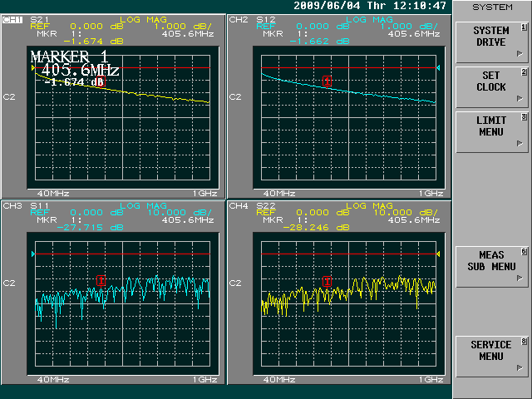Click CH2 scale 1.000 dB/ value

pos(409,27)
